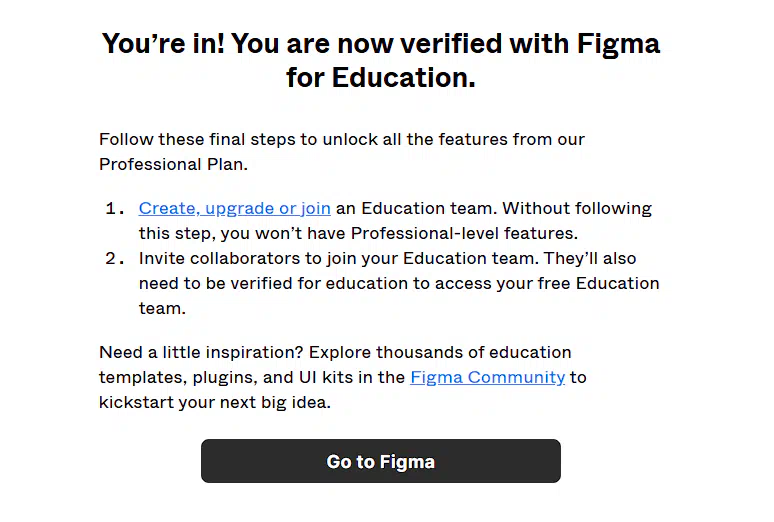Click the "You're in!" heading line

pos(381,43)
